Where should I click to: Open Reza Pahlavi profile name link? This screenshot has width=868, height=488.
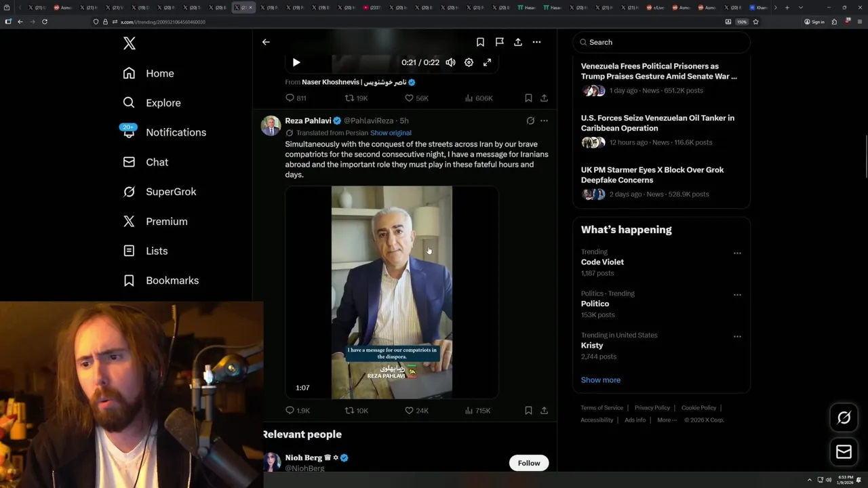pos(308,121)
